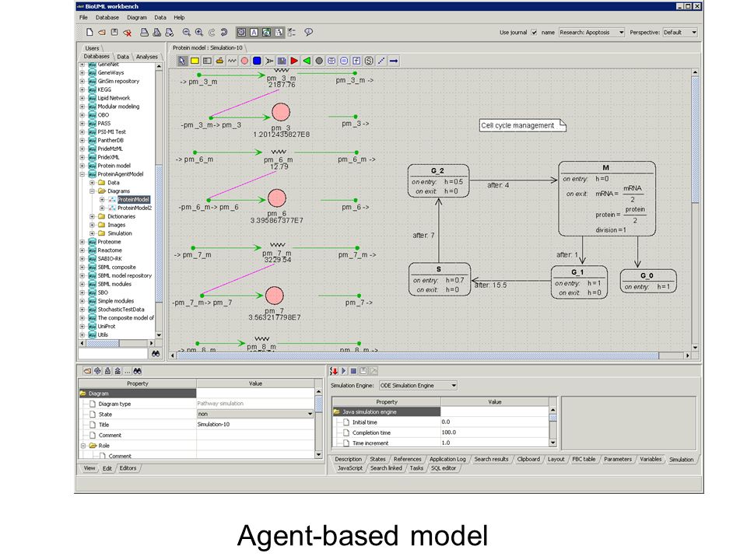Viewport: 747px width, 560px height.
Task: Click the letter 'A' toolbar icon
Action: click(x=254, y=33)
